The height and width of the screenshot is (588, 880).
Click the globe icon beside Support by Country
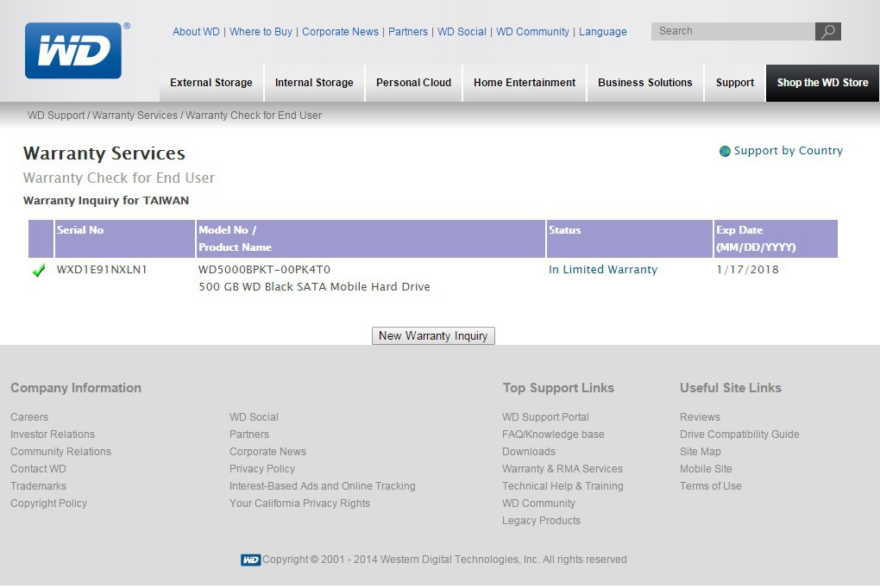click(x=725, y=151)
